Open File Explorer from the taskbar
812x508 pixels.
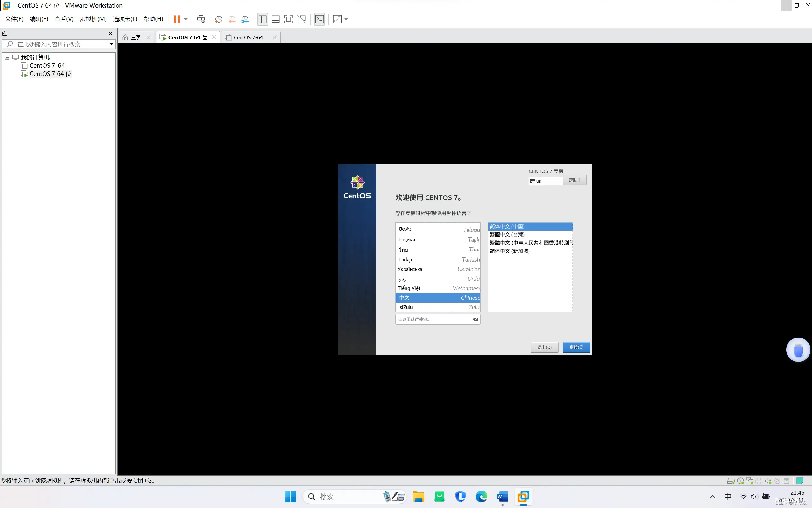pyautogui.click(x=418, y=497)
